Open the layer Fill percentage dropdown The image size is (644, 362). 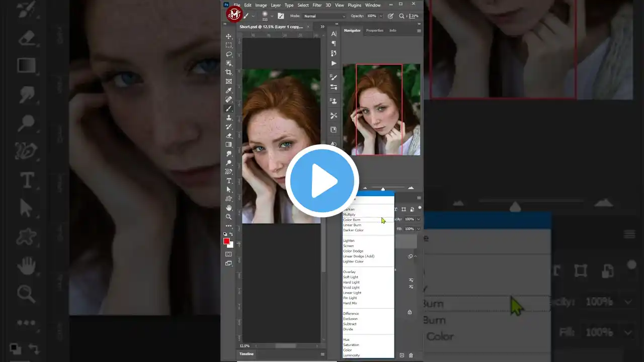(x=419, y=229)
